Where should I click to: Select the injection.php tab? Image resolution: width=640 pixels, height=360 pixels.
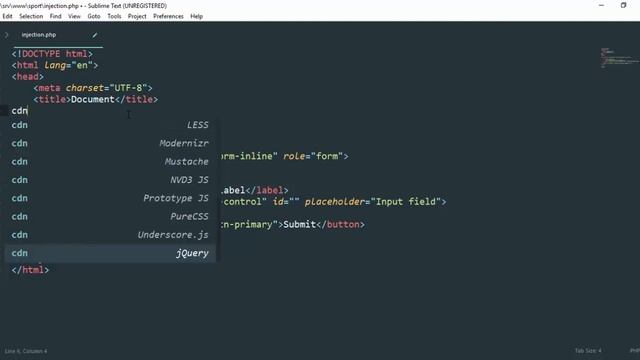coord(57,35)
